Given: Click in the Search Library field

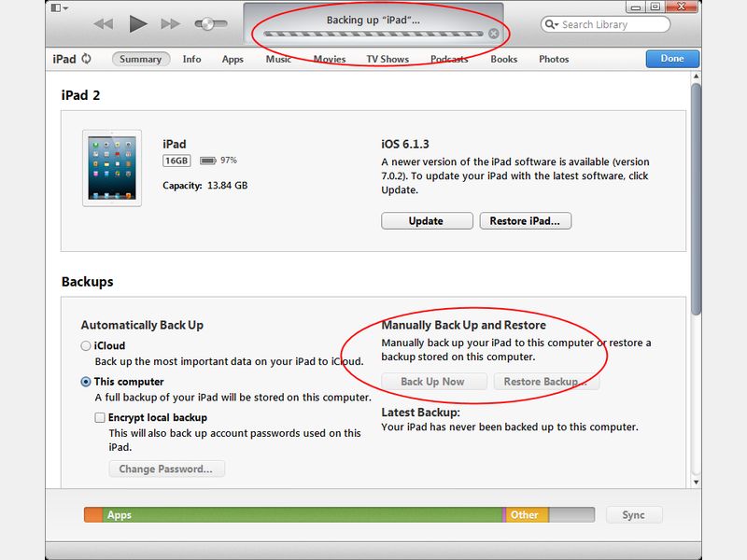Looking at the screenshot, I should (605, 24).
